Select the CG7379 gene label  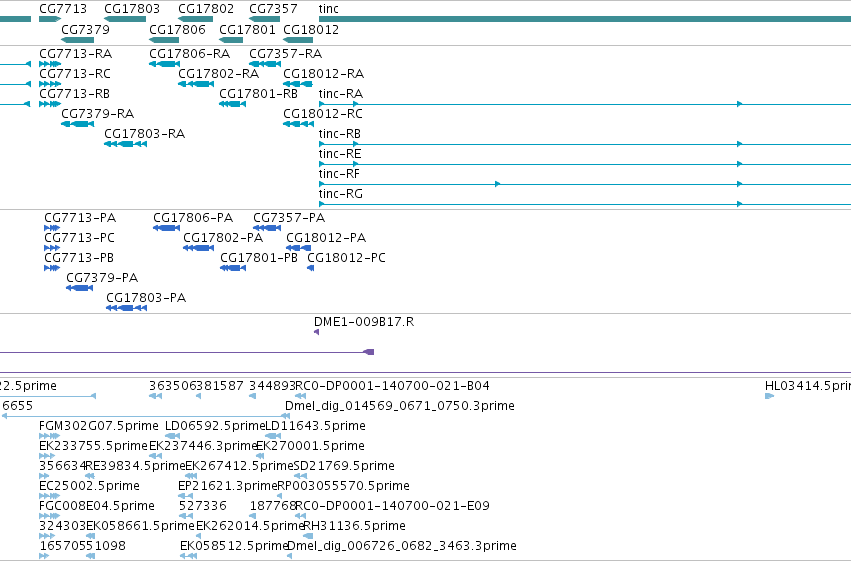[x=85, y=29]
